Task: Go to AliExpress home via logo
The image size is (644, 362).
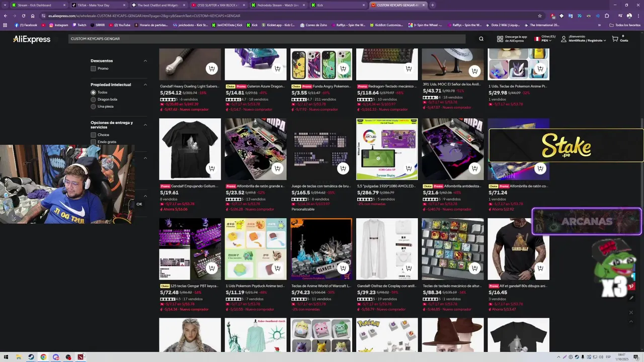Action: (x=32, y=39)
